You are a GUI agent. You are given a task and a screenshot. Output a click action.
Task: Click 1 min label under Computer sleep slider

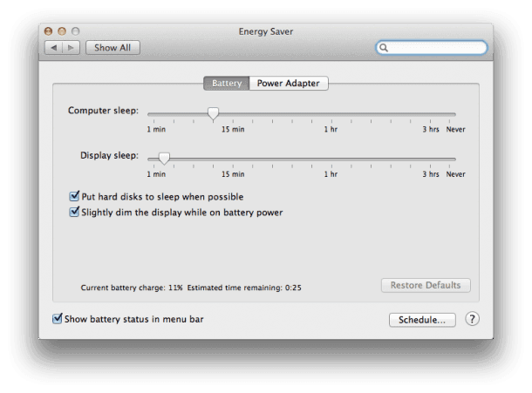(156, 130)
